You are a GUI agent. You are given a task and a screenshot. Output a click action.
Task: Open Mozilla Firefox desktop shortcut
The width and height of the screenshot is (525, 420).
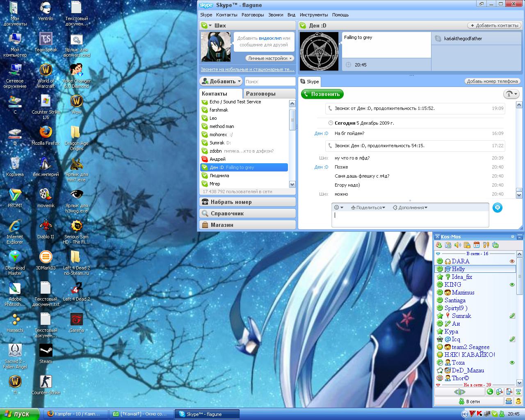tap(46, 136)
